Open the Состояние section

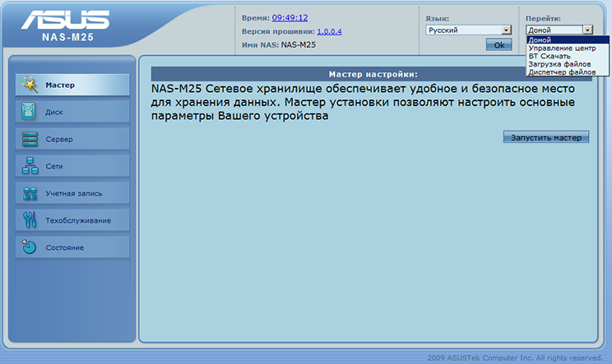[x=72, y=247]
